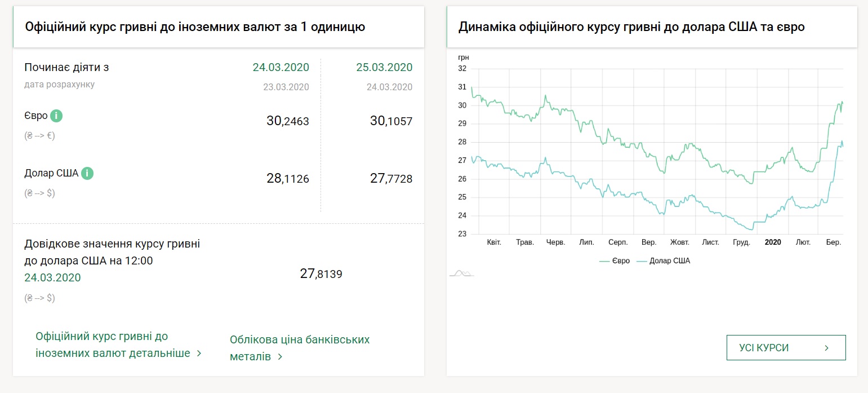
Task: Click the official hryvnia rate panel heading
Action: click(x=195, y=27)
